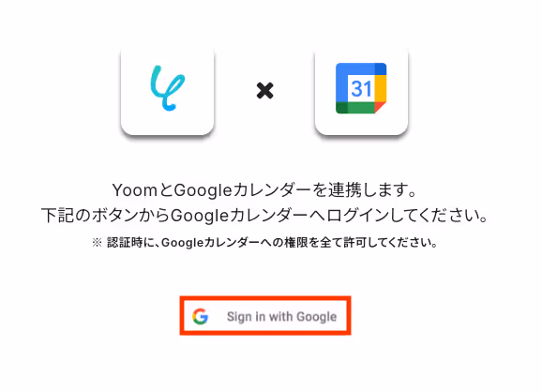Click the ※ symbol before the note
This screenshot has width=542, height=392.
(x=97, y=243)
